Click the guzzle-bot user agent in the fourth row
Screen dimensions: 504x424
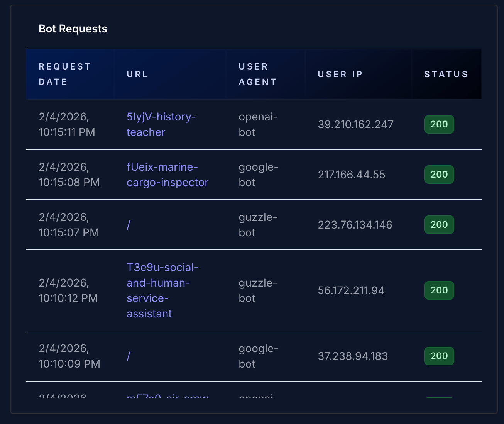(258, 290)
